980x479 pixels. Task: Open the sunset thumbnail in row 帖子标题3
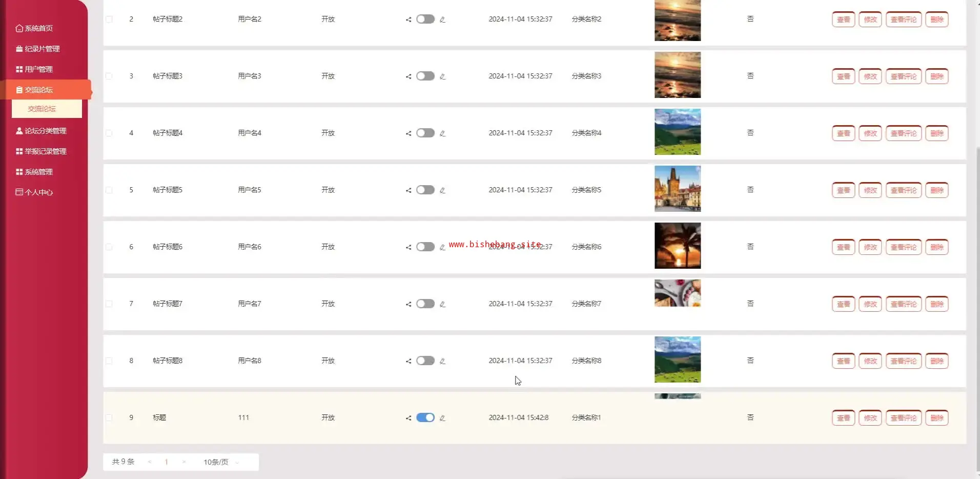(678, 75)
